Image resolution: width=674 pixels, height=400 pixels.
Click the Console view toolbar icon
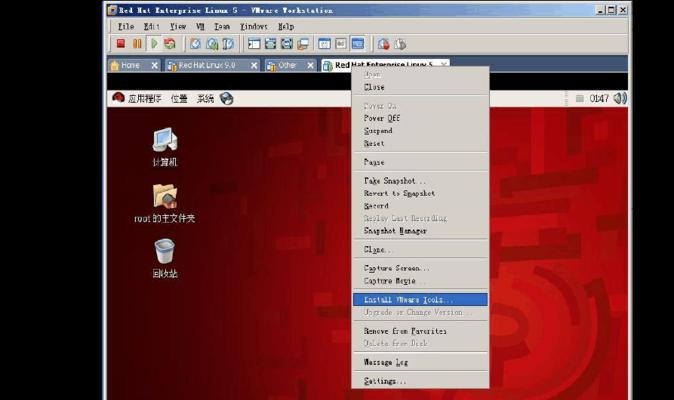pyautogui.click(x=358, y=43)
